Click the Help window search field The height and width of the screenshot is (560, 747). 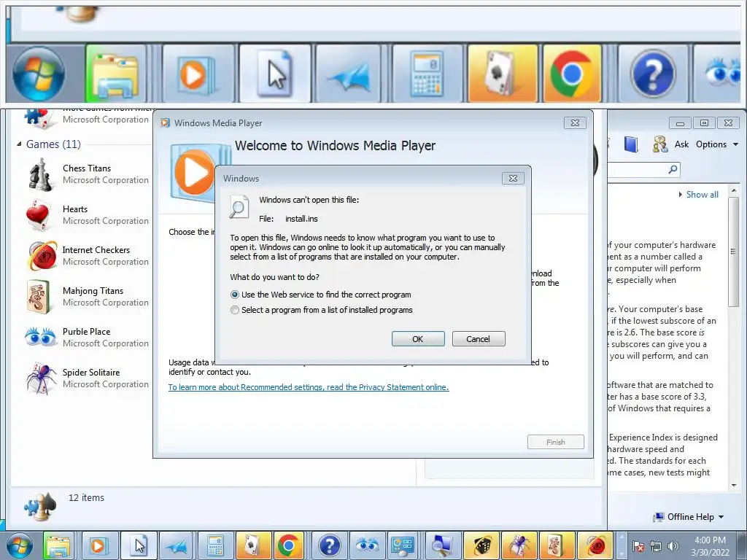pyautogui.click(x=638, y=169)
